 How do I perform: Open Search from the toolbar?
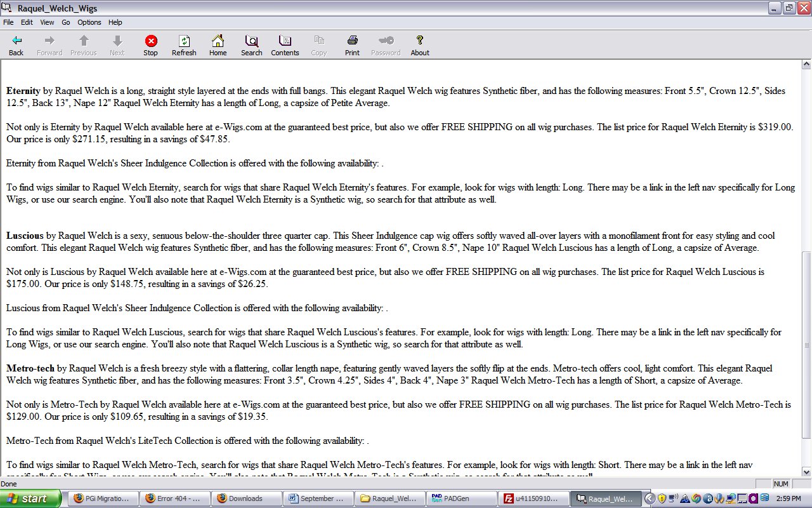pyautogui.click(x=251, y=46)
